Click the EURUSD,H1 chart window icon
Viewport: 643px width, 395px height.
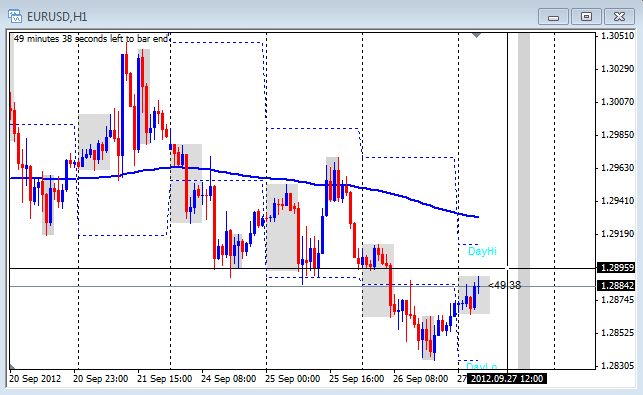click(x=15, y=16)
